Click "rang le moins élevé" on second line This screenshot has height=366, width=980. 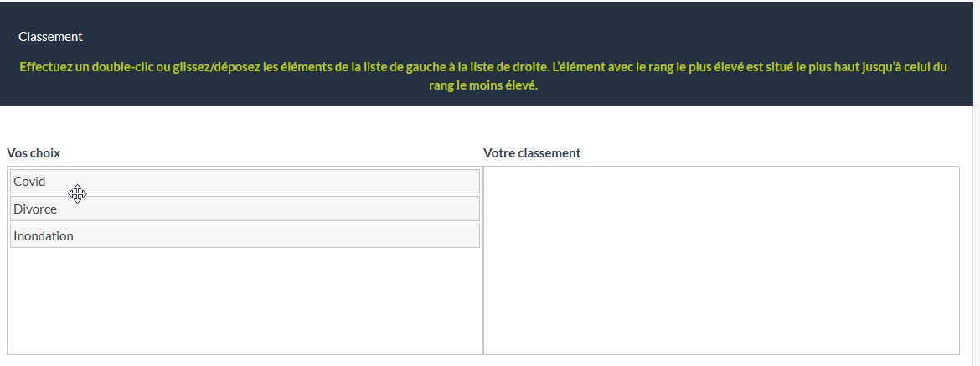pyautogui.click(x=483, y=86)
